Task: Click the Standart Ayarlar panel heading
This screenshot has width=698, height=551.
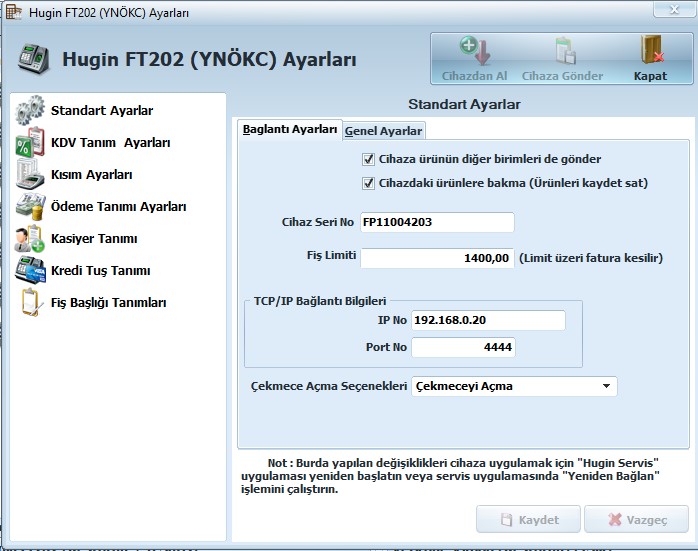Action: click(464, 105)
